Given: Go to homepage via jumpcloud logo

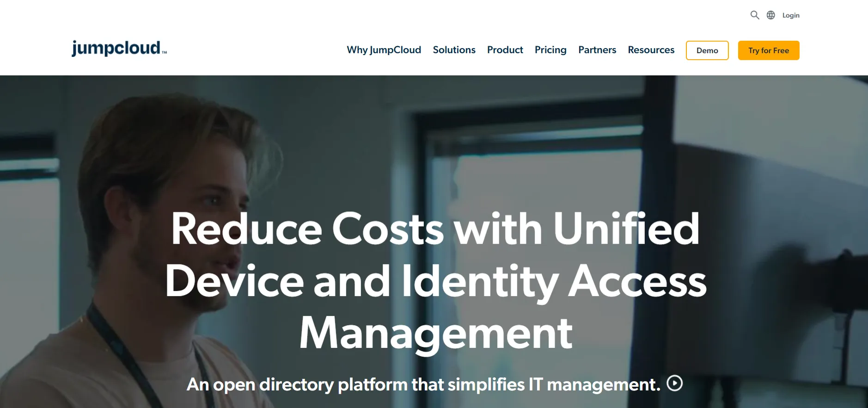Looking at the screenshot, I should pyautogui.click(x=119, y=48).
